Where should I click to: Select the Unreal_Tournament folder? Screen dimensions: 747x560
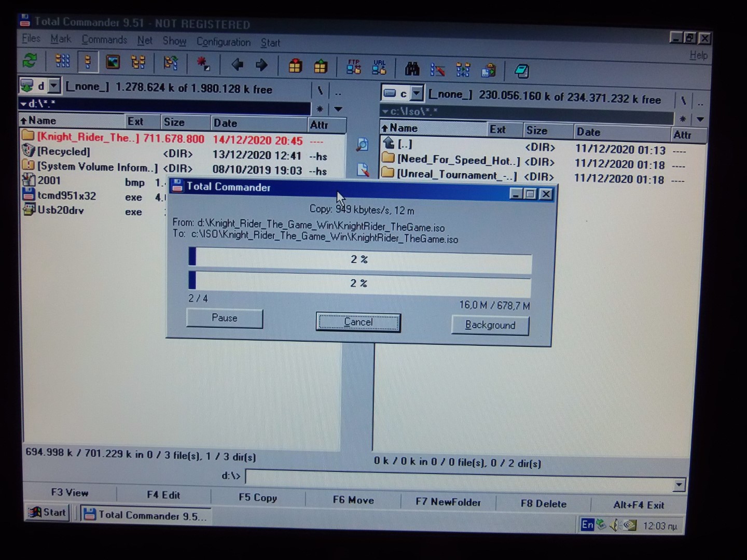pyautogui.click(x=457, y=175)
